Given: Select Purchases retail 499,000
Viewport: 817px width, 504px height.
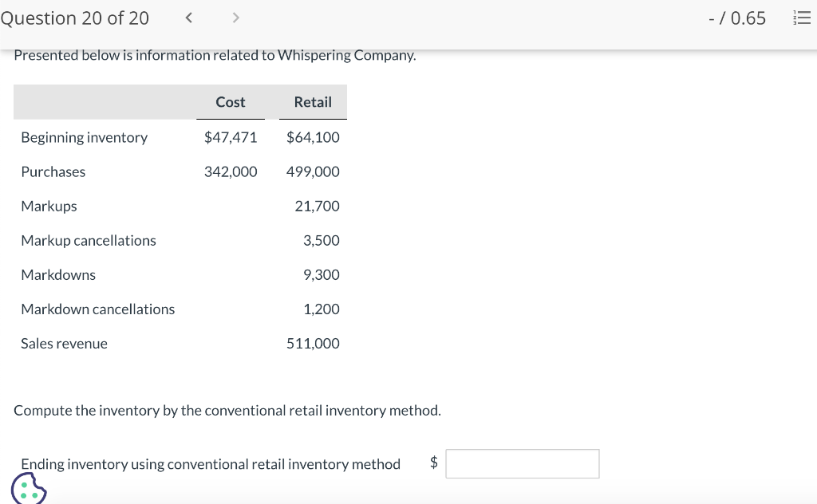Looking at the screenshot, I should (x=313, y=171).
